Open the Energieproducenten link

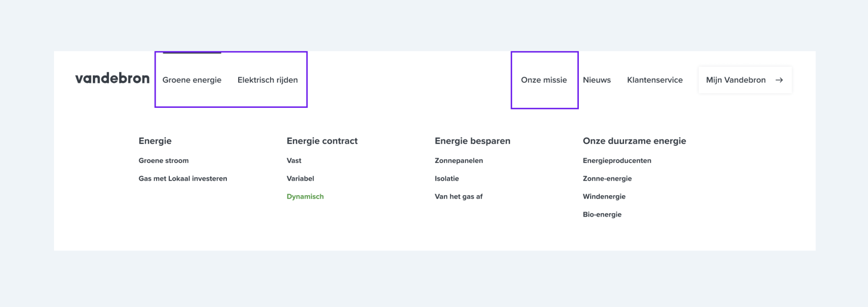617,160
